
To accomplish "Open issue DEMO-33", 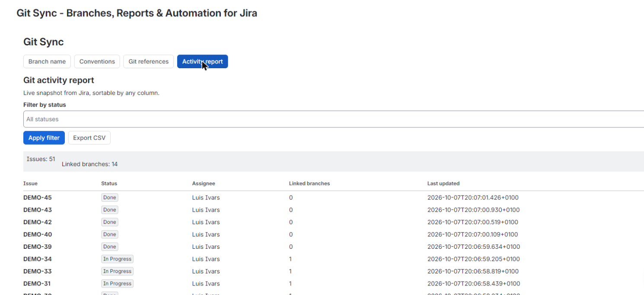I will click(x=38, y=272).
